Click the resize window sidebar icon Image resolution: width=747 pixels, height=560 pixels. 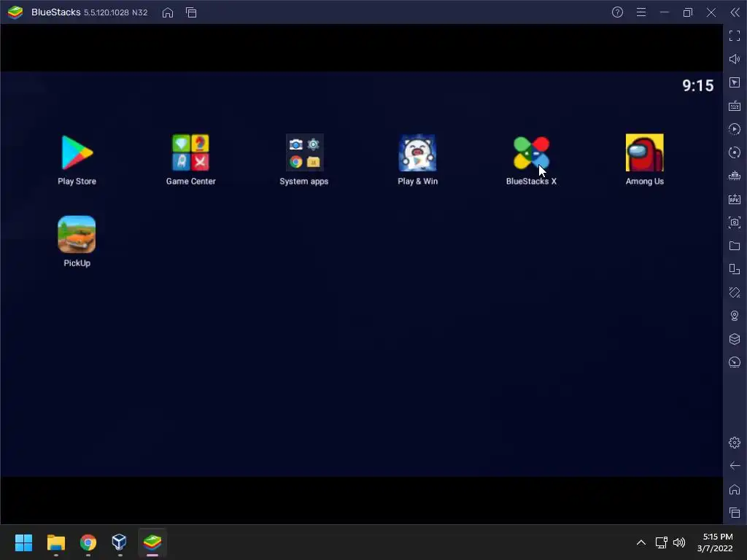tap(735, 269)
